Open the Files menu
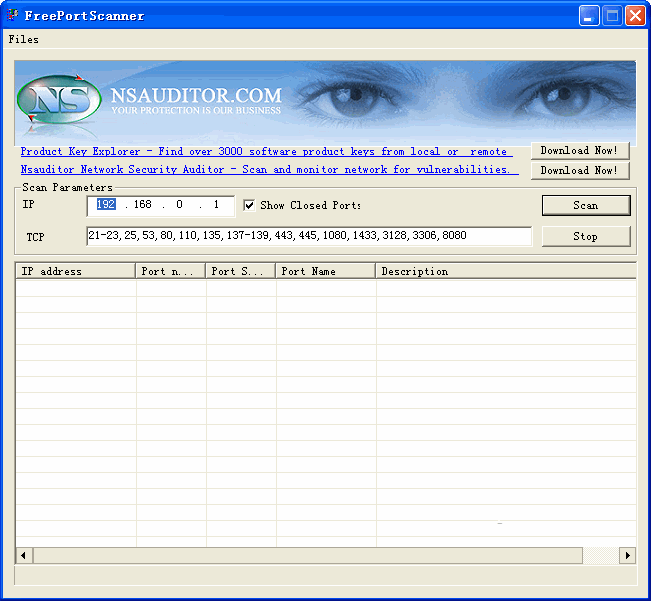The height and width of the screenshot is (601, 651). (x=24, y=39)
